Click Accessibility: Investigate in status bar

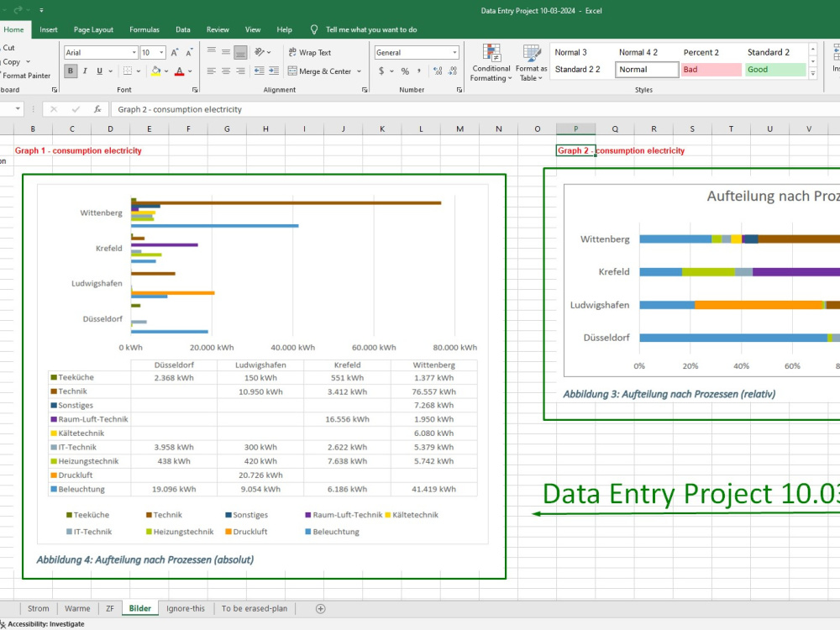[42, 624]
